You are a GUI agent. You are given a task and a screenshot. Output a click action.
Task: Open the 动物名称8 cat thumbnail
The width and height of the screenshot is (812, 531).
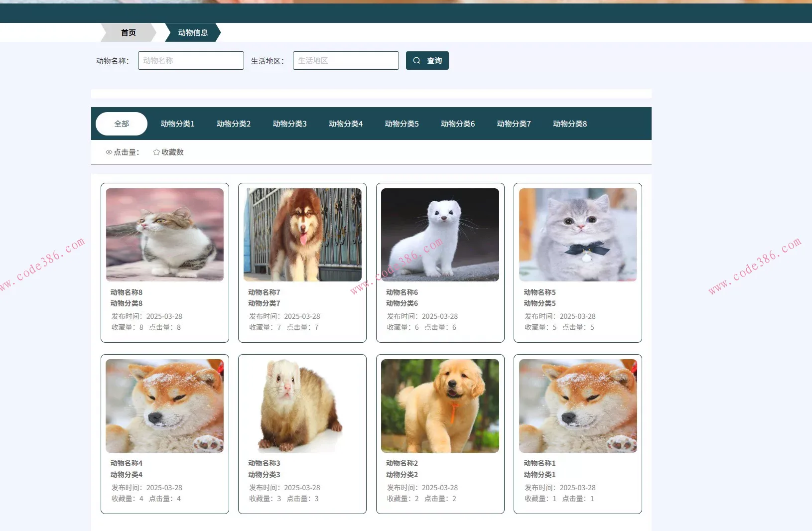coord(164,234)
